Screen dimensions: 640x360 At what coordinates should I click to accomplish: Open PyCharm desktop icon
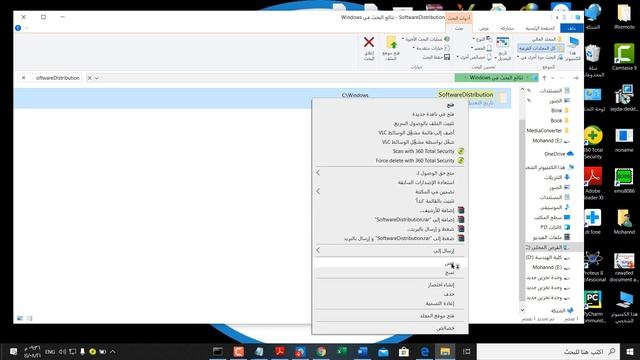point(593,307)
